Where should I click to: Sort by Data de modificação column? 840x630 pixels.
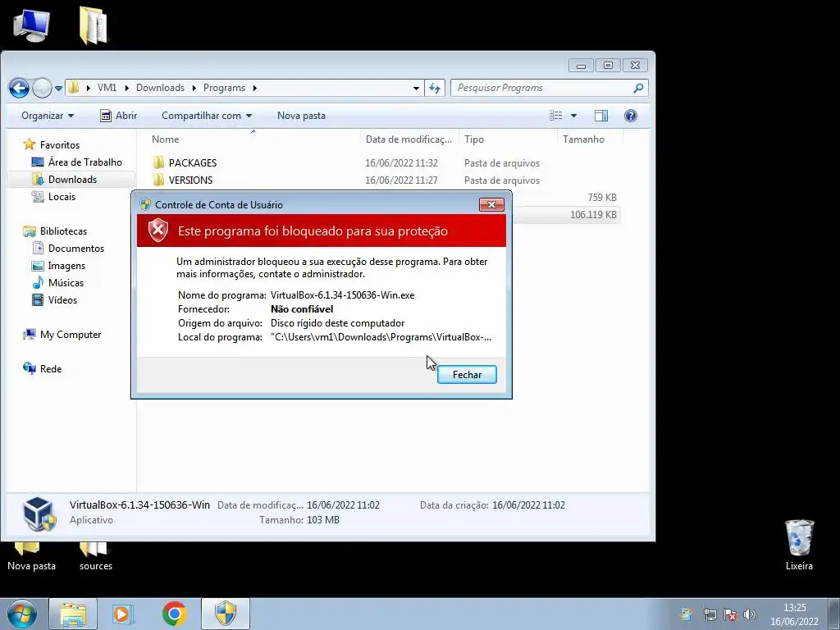point(409,139)
